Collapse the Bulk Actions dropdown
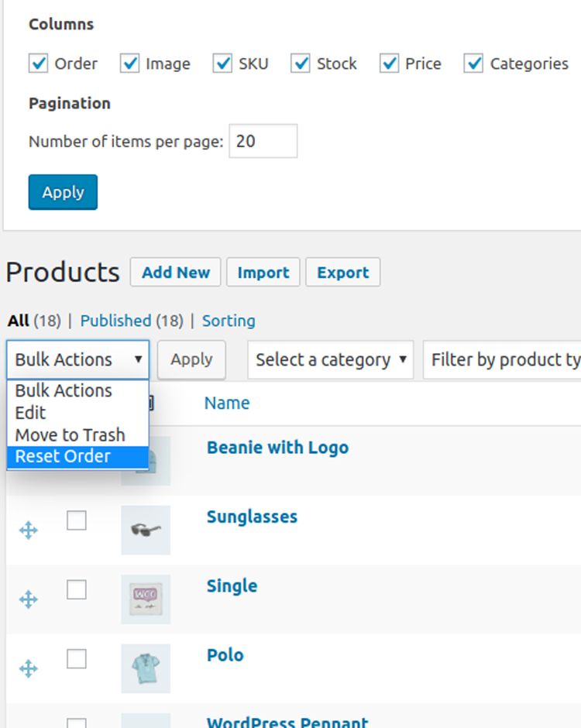The width and height of the screenshot is (581, 728). tap(78, 360)
